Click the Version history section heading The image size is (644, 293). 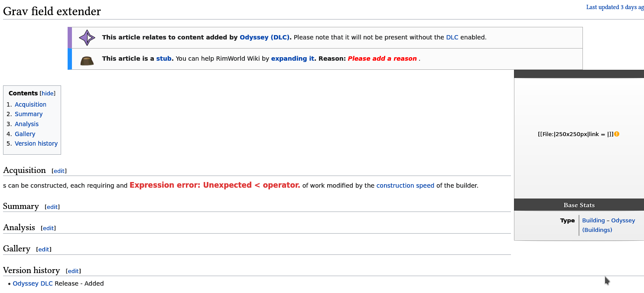click(31, 270)
